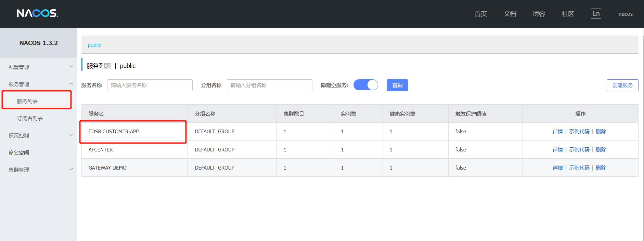Open 文档 in the top navigation
This screenshot has height=241, width=644.
[510, 14]
